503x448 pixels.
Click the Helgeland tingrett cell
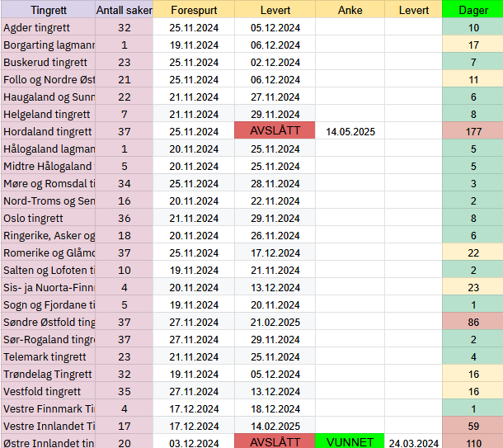(x=48, y=114)
